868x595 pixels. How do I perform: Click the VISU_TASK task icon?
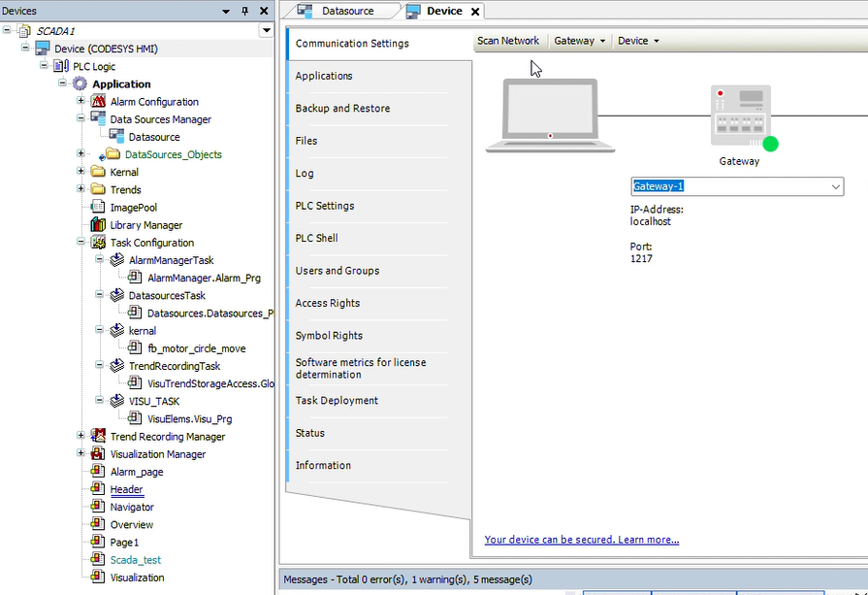(x=116, y=401)
